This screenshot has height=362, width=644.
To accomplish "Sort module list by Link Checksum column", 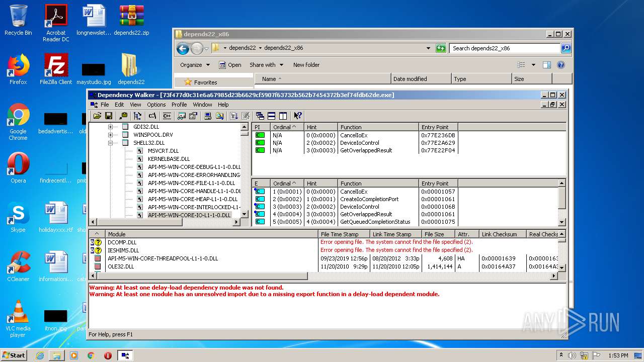I will [503, 234].
